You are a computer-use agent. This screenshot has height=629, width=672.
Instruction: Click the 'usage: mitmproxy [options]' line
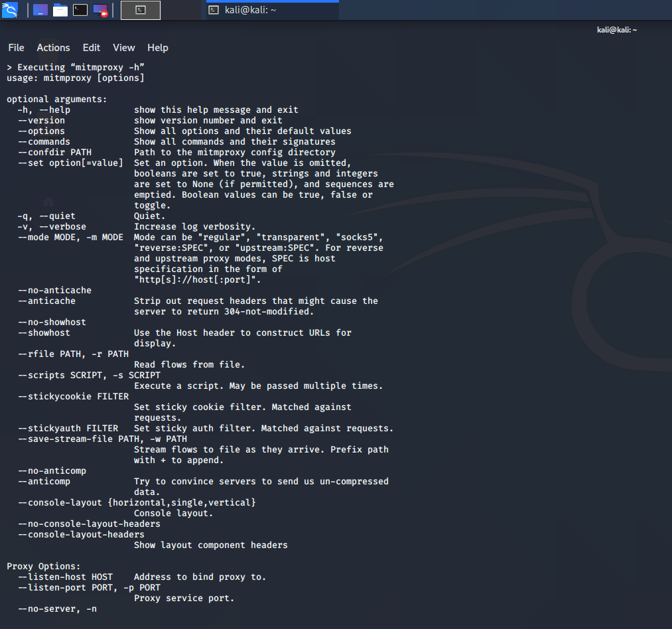76,78
